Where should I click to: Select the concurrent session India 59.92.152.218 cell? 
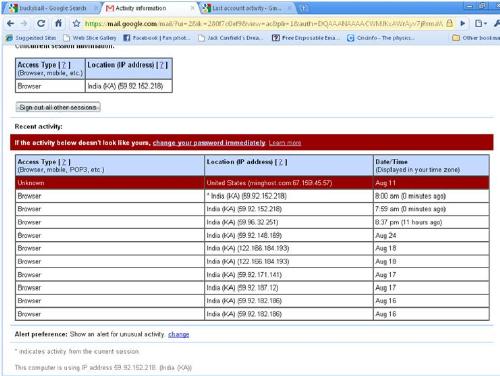129,86
